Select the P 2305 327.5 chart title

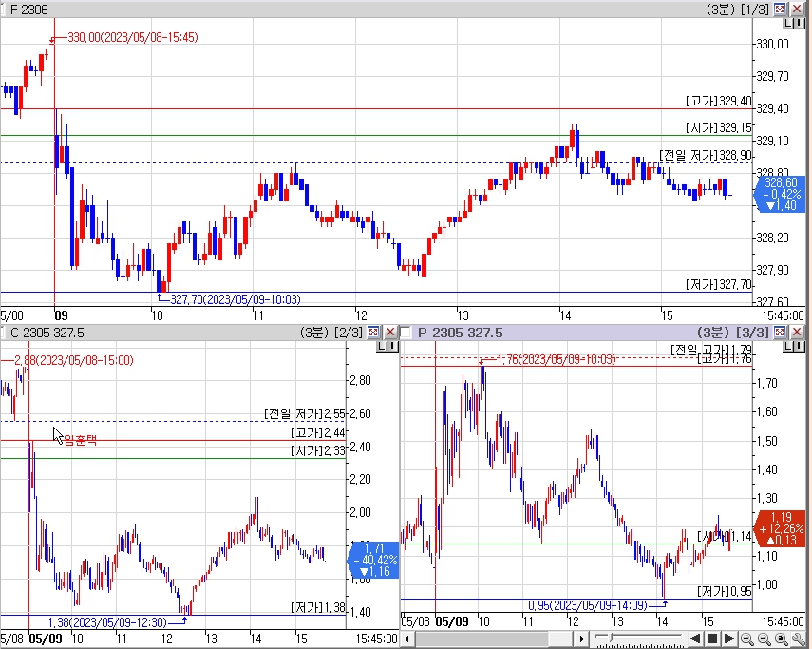click(x=461, y=333)
